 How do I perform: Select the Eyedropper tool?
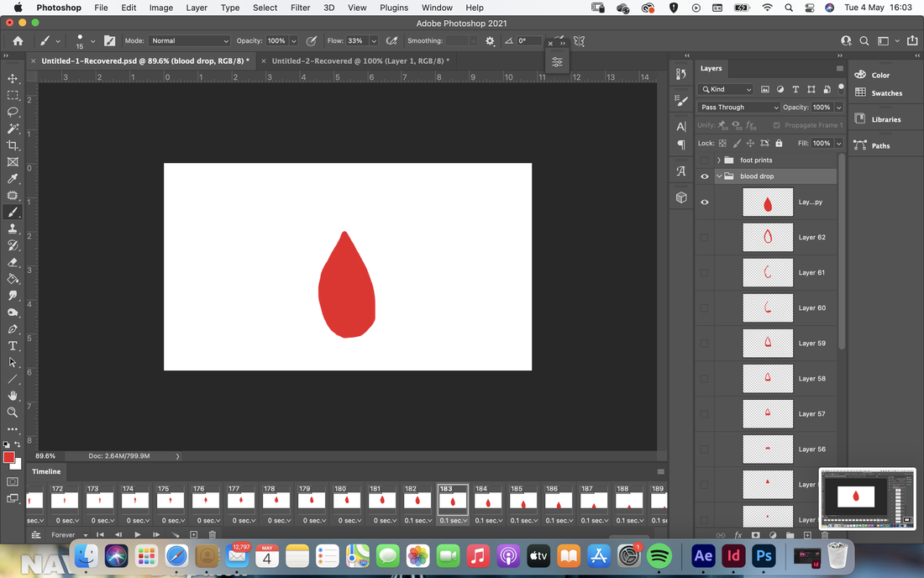tap(13, 179)
